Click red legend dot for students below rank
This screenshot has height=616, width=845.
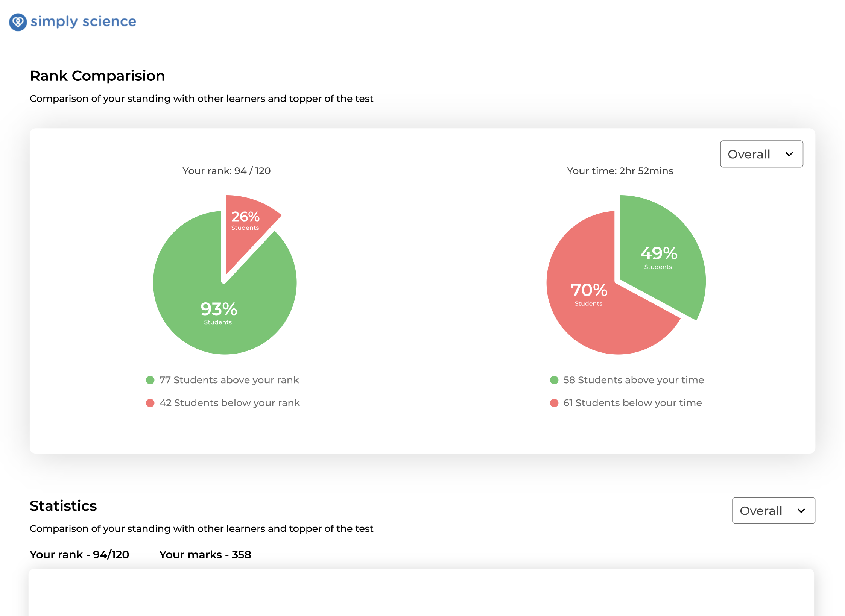[150, 403]
